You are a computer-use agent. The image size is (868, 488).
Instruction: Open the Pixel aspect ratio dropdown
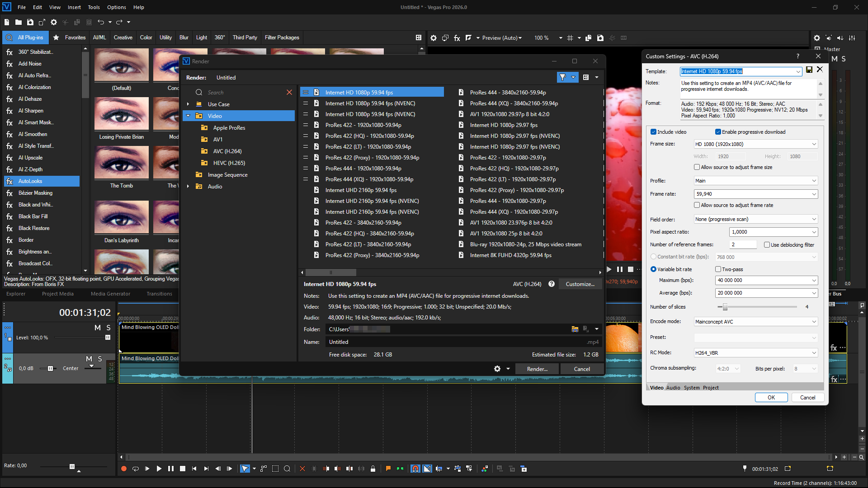(774, 232)
